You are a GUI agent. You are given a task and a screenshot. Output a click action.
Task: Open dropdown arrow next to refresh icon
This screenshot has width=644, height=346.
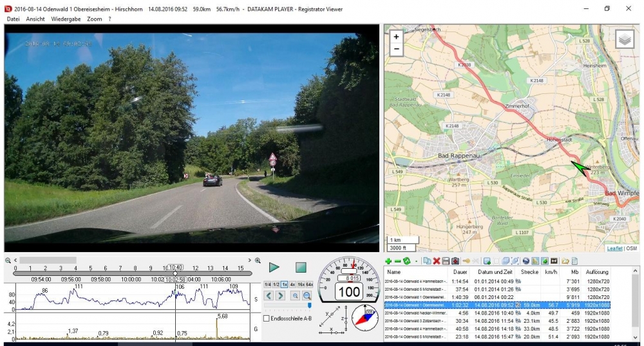click(x=416, y=262)
